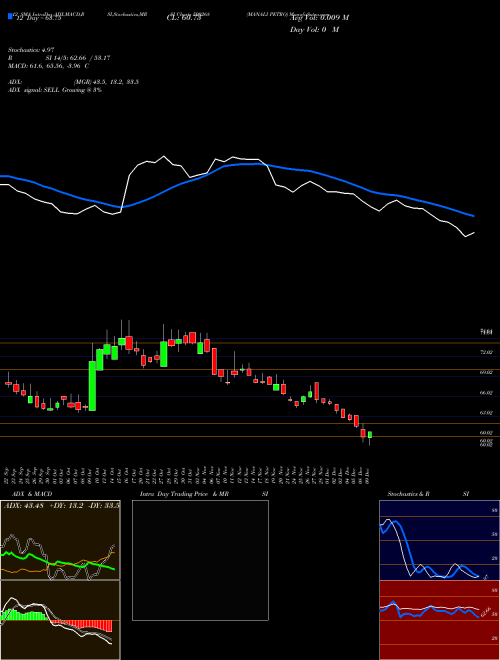This screenshot has width=500, height=660.
Task: Click the 'SI 14/3: 62.66 / 38.17' line
Action: [x=78, y=58]
